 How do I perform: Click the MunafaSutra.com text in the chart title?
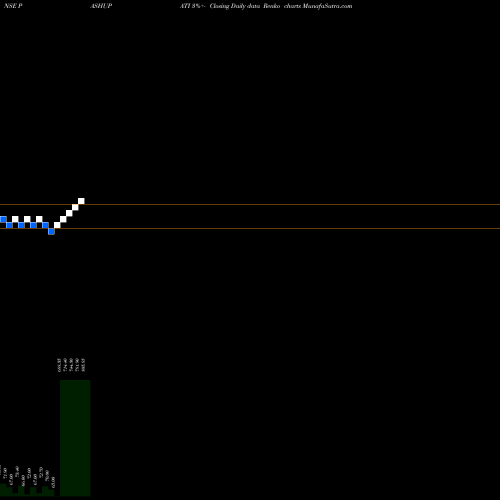[x=327, y=6]
